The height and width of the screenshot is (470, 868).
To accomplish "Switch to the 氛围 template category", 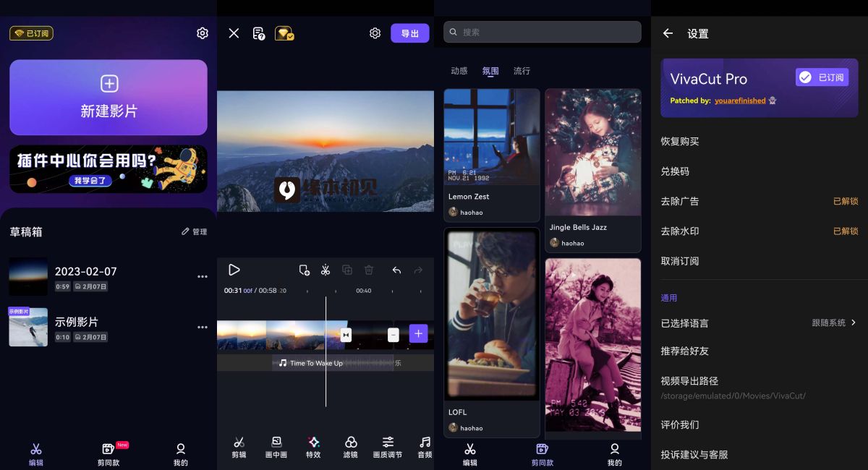I will coord(490,71).
